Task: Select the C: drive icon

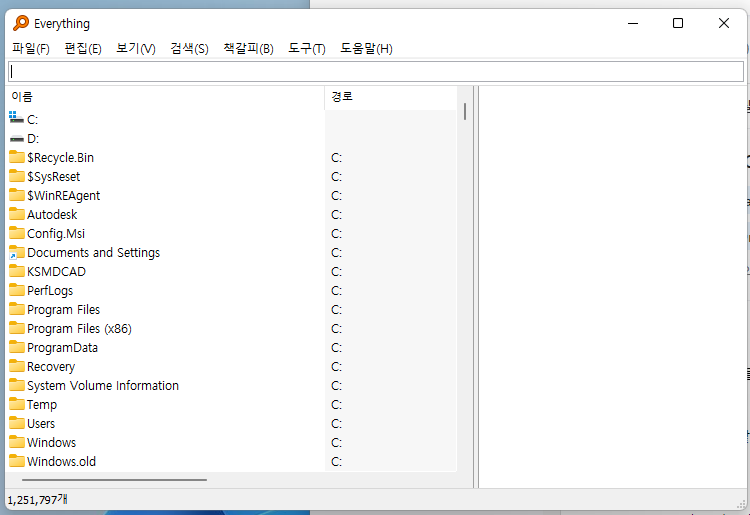Action: [16, 118]
